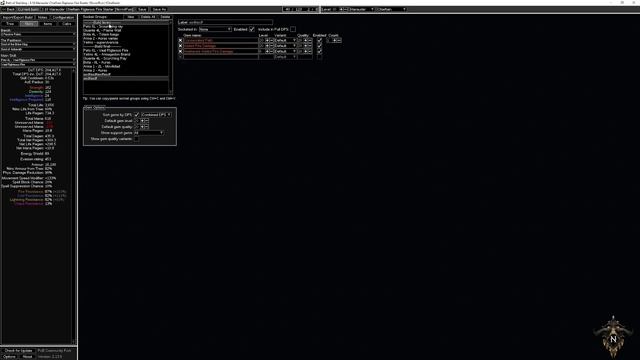Screen dimensions: 640x360
Task: Increase default gem level in Gem Options
Action: point(142,121)
